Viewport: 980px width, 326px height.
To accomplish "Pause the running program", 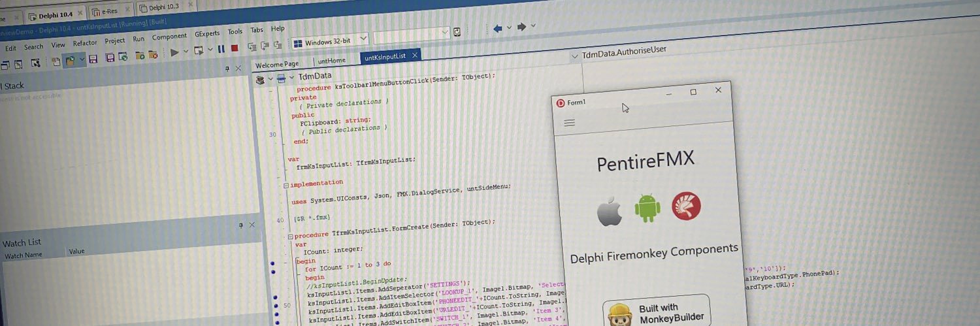I will (x=221, y=49).
